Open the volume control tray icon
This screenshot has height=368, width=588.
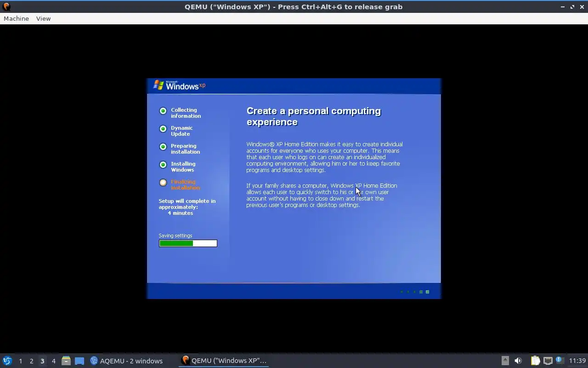click(518, 361)
